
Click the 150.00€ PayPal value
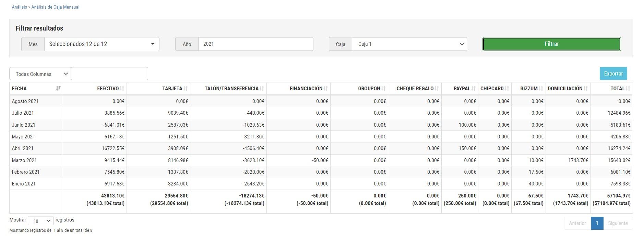tap(467, 148)
